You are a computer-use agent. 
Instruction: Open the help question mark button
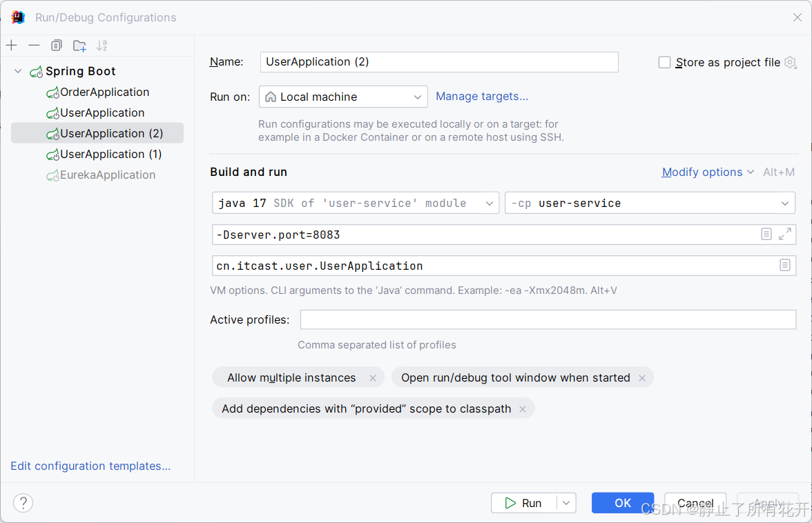pos(23,503)
